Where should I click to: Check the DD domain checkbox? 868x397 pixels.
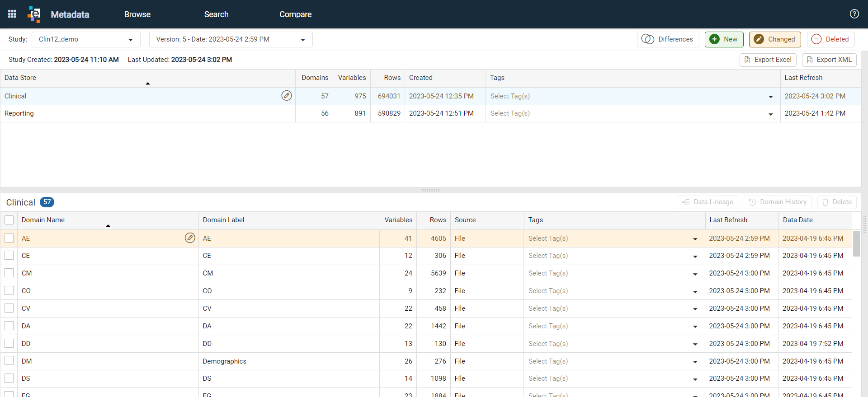click(x=9, y=343)
